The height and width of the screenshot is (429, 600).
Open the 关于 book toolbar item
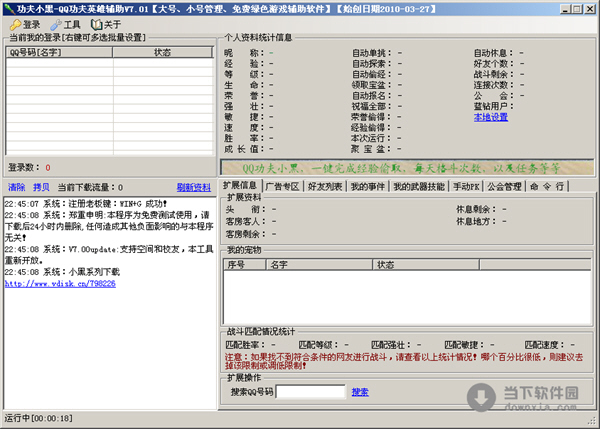(106, 25)
